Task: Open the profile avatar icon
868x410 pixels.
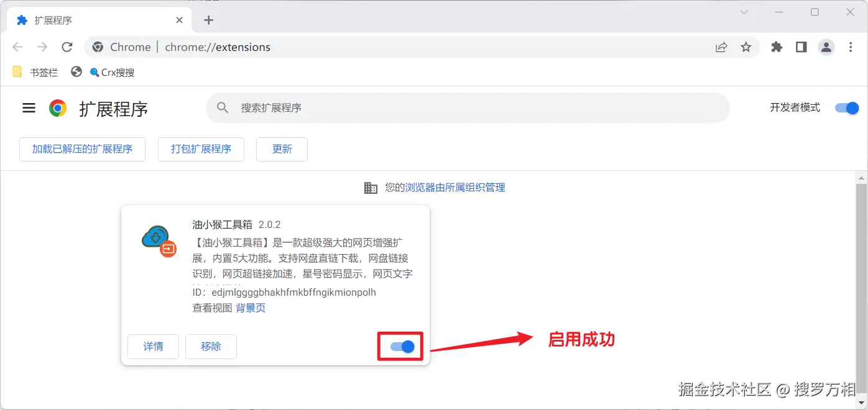Action: 826,47
